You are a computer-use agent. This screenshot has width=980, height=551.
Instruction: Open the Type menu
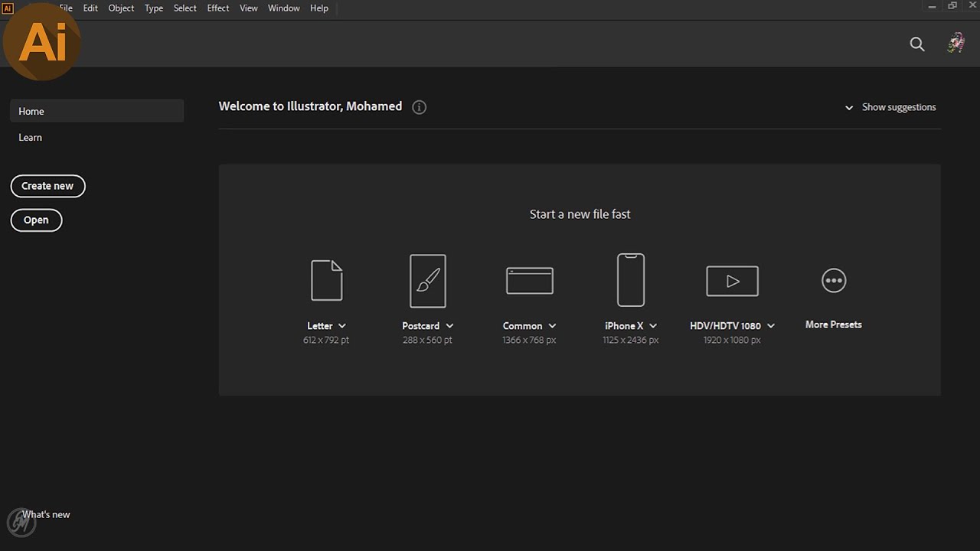(x=154, y=8)
